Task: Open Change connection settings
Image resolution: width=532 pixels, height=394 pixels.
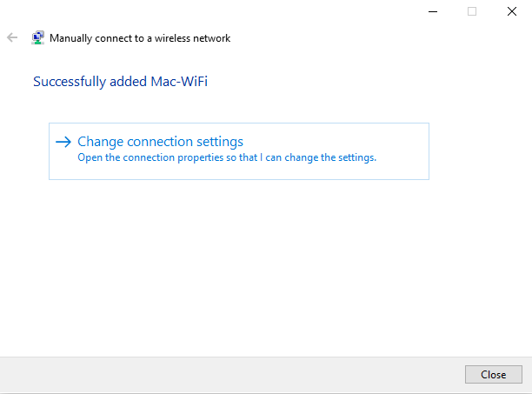Action: pyautogui.click(x=160, y=142)
